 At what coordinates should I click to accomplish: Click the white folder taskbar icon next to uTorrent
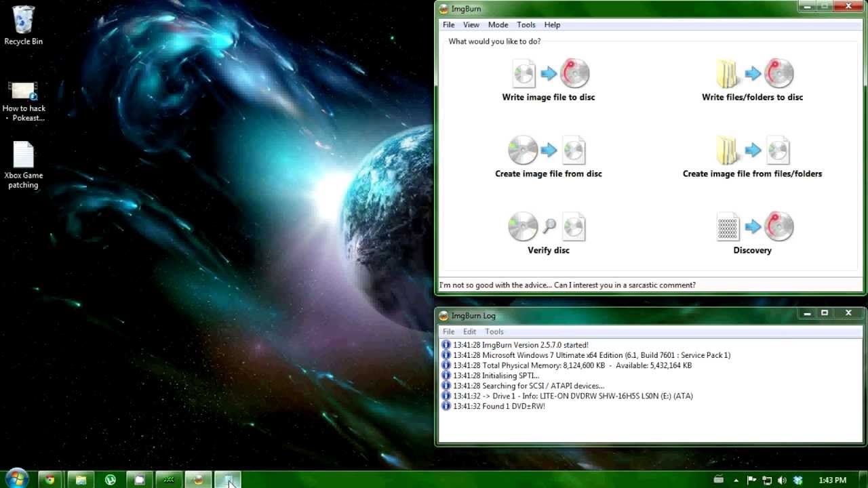click(x=140, y=480)
